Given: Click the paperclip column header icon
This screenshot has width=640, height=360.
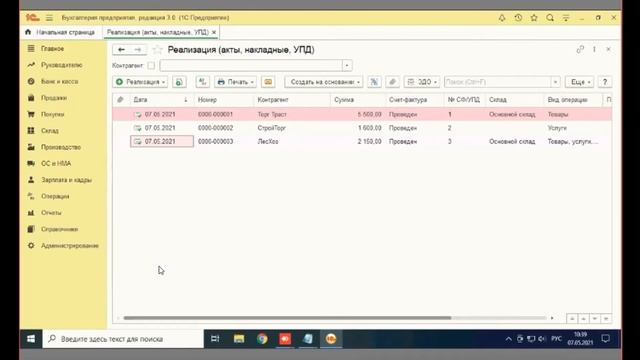Looking at the screenshot, I should 120,100.
